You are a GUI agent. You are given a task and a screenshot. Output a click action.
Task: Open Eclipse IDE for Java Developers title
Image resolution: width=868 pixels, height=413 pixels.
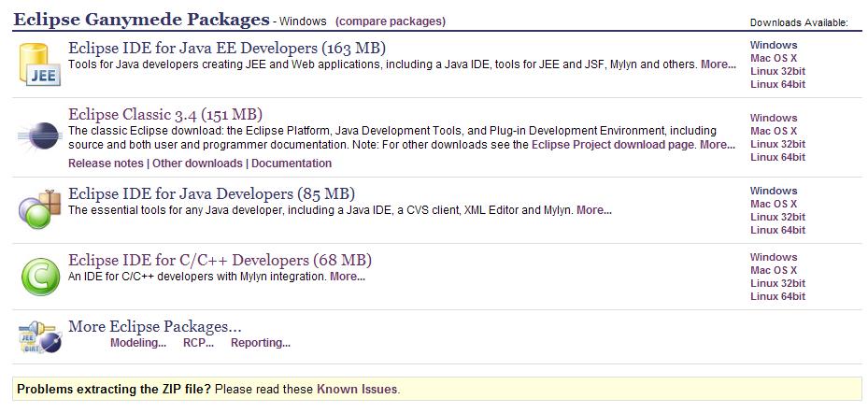211,193
